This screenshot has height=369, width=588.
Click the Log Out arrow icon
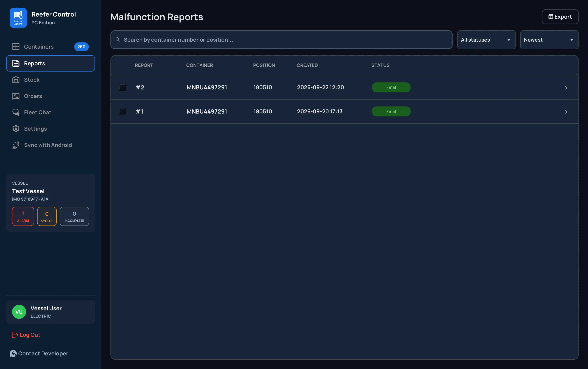(x=15, y=335)
